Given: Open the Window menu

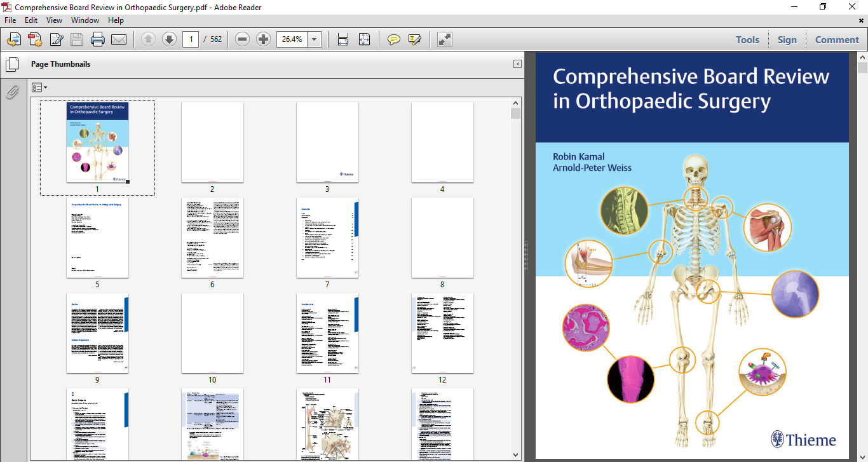Looking at the screenshot, I should pyautogui.click(x=85, y=20).
